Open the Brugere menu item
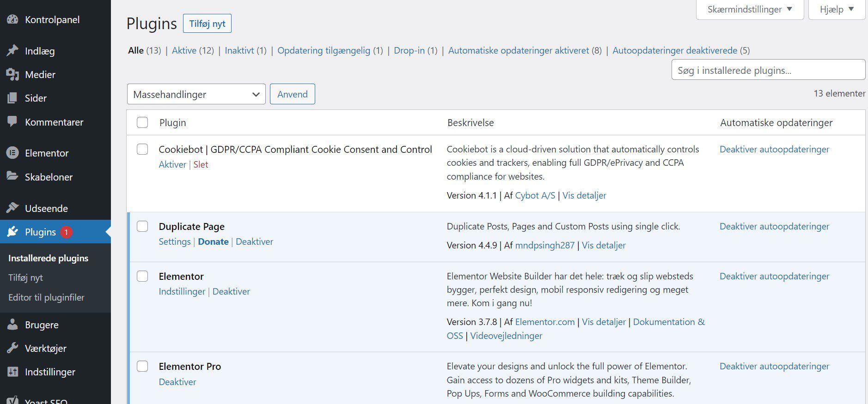This screenshot has height=404, width=868. (42, 325)
